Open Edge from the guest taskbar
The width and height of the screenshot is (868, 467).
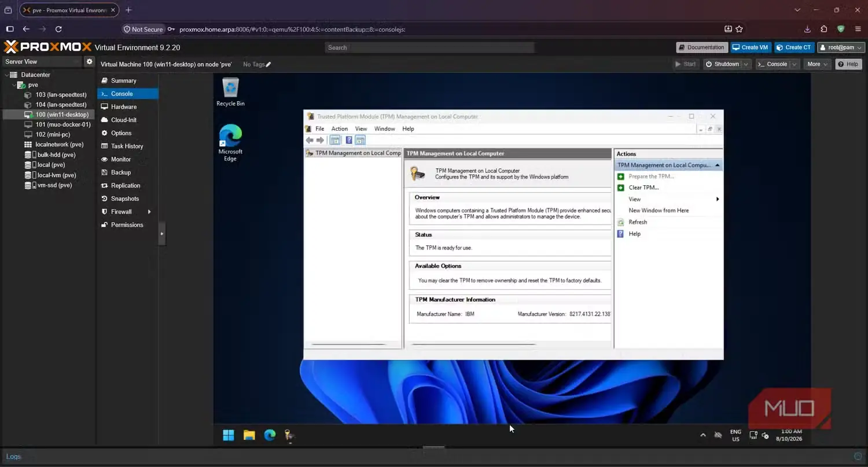click(x=270, y=435)
